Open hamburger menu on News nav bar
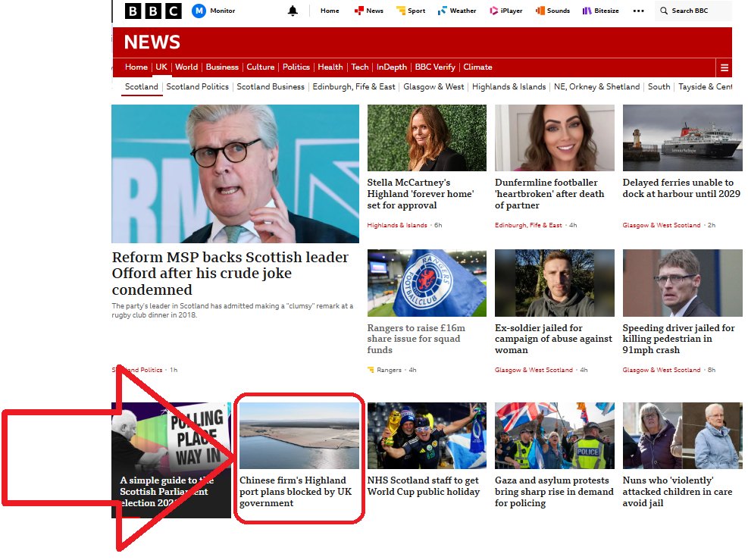748x560 pixels. point(725,67)
